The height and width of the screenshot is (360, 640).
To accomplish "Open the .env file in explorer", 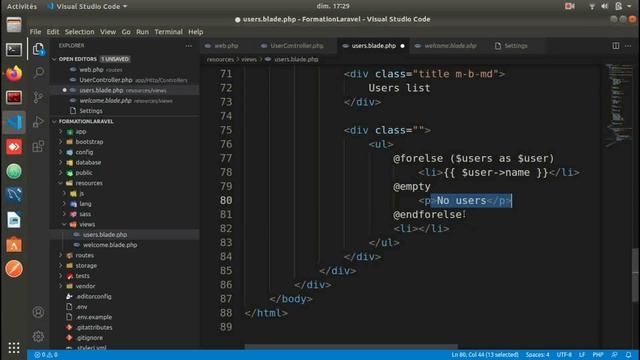I will [x=82, y=307].
